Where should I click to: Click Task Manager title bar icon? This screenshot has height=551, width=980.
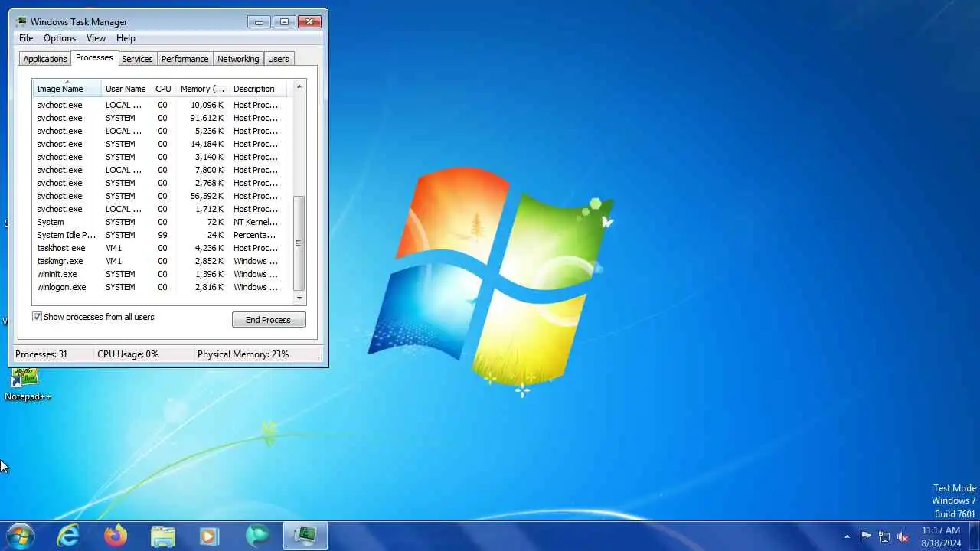tap(21, 21)
